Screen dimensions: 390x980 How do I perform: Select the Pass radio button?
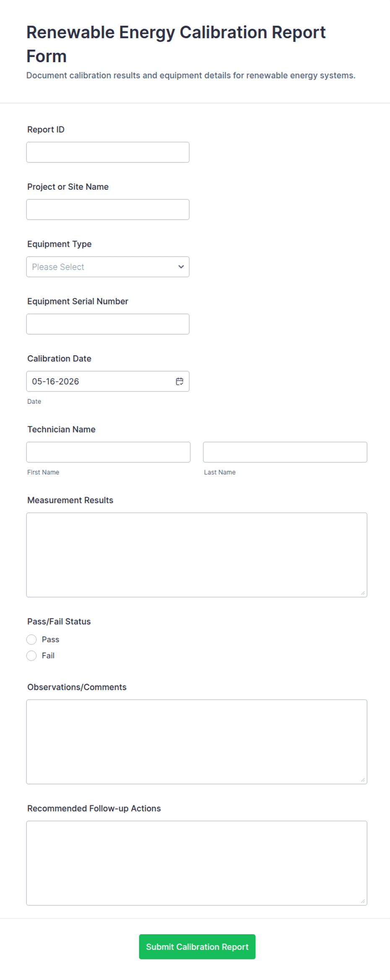(31, 639)
